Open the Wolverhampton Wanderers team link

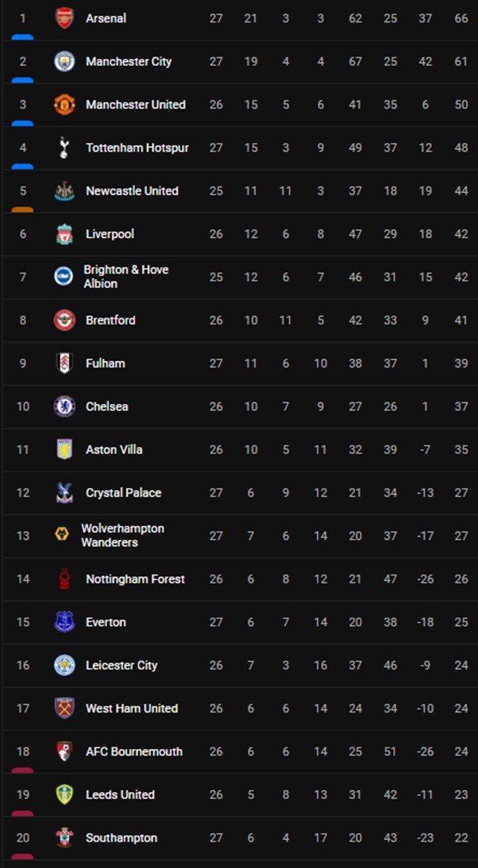[x=122, y=535]
